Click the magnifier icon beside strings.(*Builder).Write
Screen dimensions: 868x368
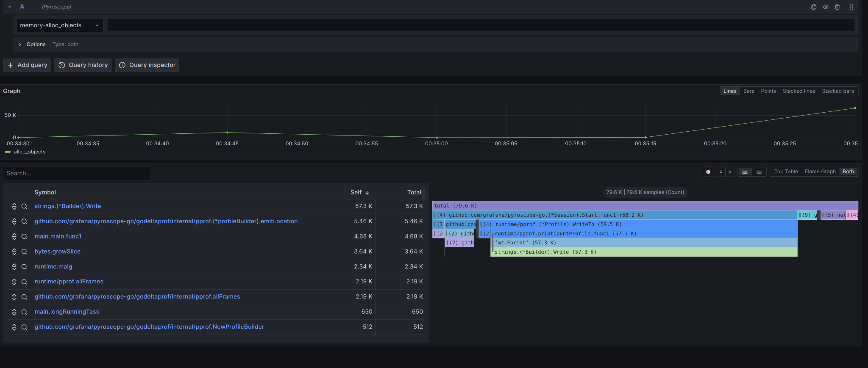click(24, 206)
